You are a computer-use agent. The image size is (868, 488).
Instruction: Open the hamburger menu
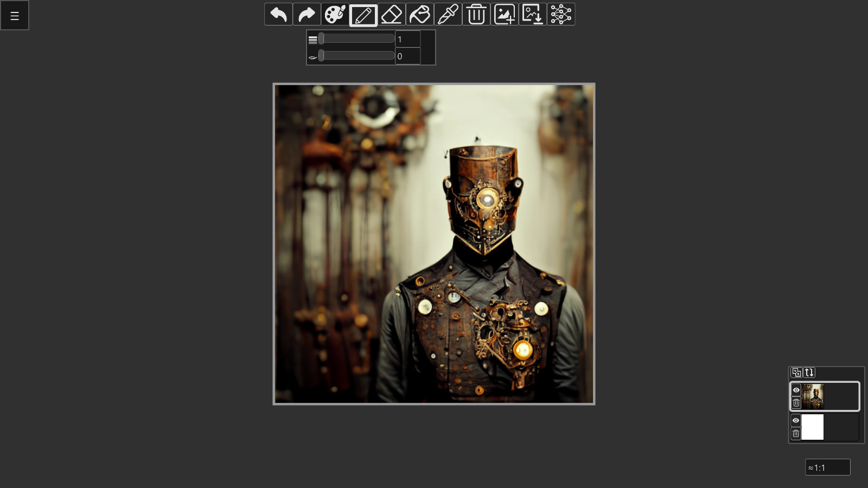pos(15,15)
